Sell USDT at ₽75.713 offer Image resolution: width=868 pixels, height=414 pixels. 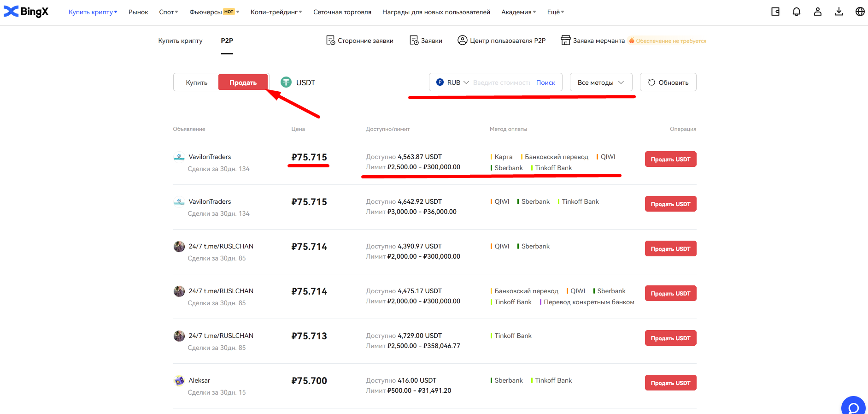[x=670, y=338]
